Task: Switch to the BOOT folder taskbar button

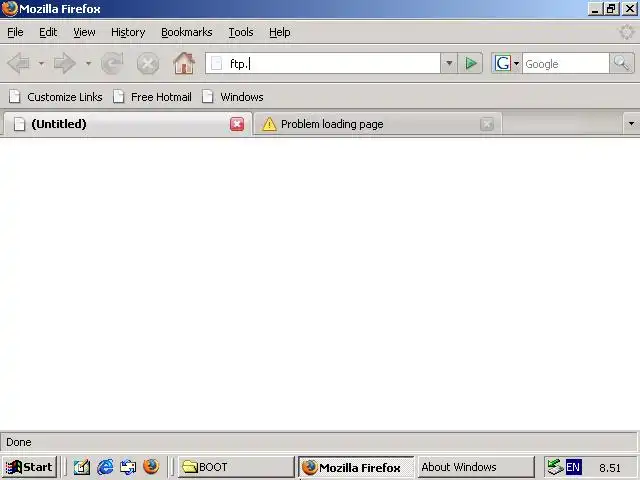Action: [236, 467]
